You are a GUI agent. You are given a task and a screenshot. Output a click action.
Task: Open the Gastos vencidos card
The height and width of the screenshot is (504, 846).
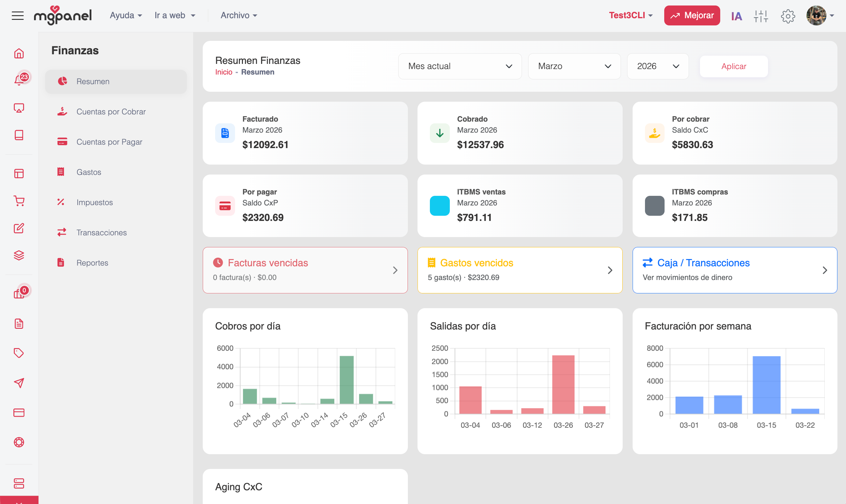520,270
